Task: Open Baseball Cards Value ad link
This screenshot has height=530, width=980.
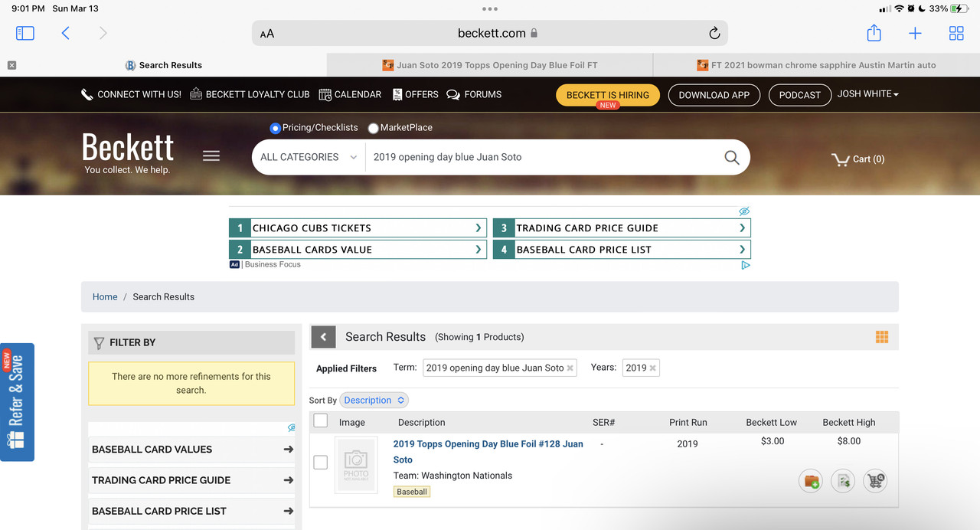Action: point(358,250)
